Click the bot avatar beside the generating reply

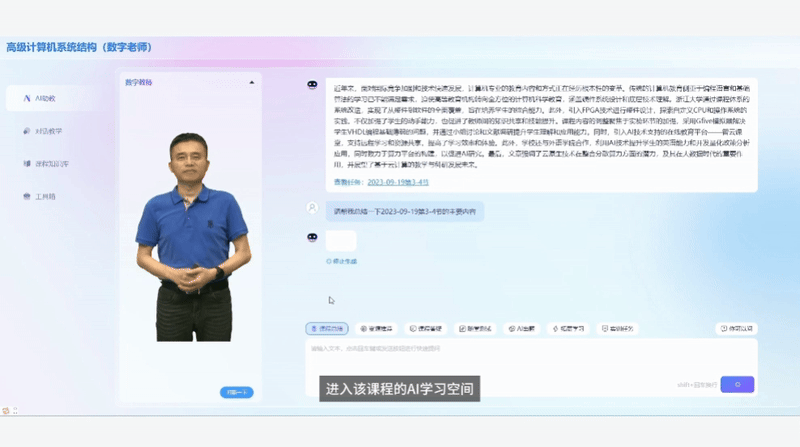point(313,237)
